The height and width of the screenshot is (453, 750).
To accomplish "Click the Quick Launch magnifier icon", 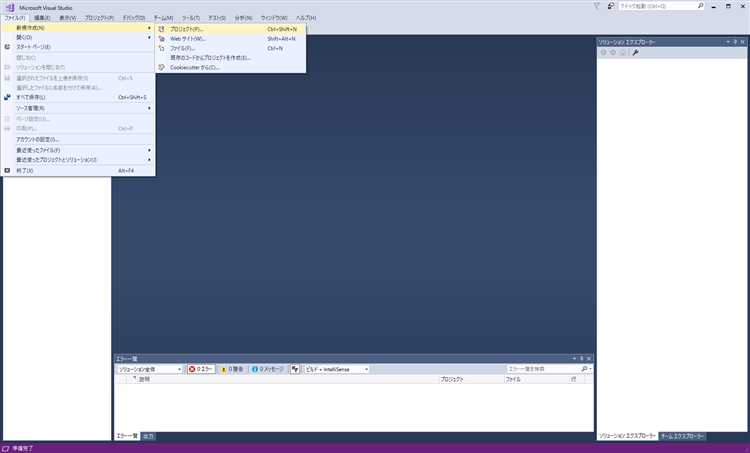I will pos(701,6).
